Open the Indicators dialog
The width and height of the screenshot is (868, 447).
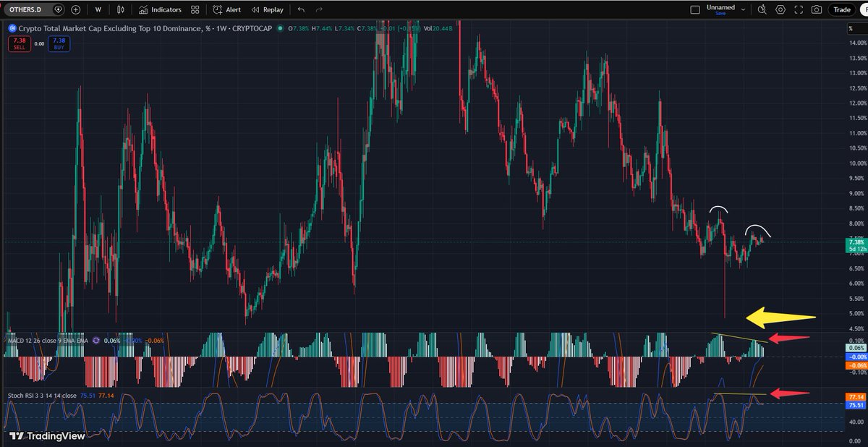point(160,10)
